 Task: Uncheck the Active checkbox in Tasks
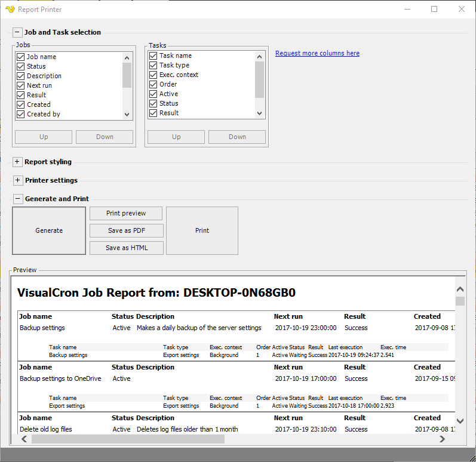[153, 94]
